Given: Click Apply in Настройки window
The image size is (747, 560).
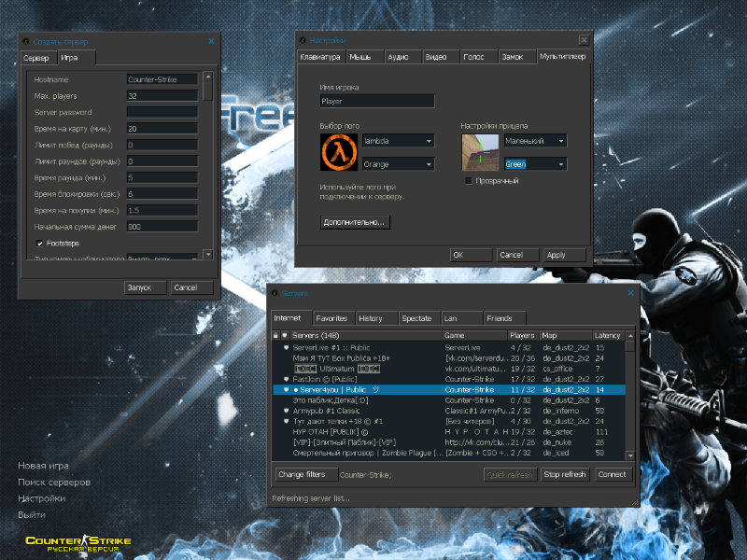Looking at the screenshot, I should pos(564,255).
